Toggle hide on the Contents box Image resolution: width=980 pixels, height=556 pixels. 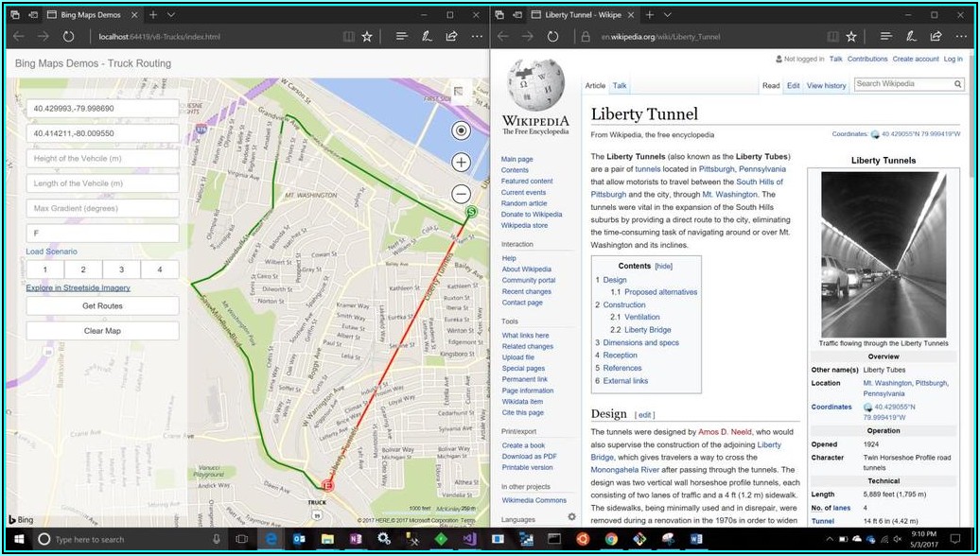coord(664,267)
